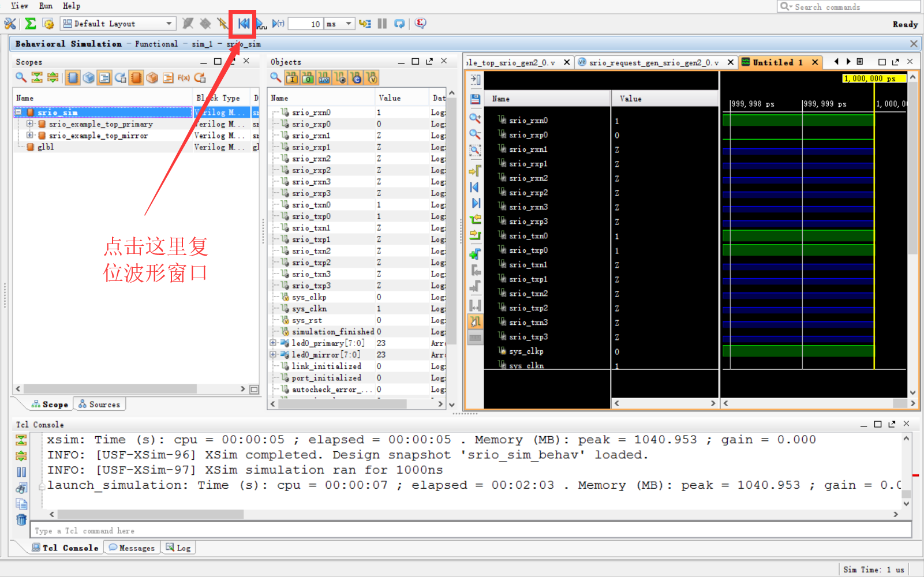Switch to the Sources tab
The image size is (924, 577).
[x=99, y=404]
